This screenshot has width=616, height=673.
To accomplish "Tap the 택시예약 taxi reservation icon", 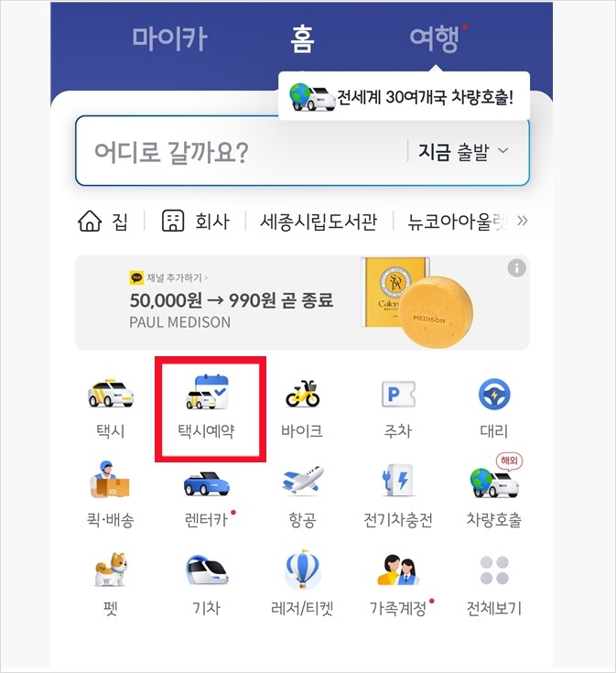I will (206, 407).
